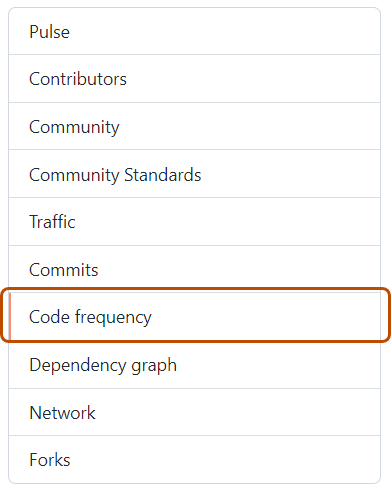This screenshot has height=490, width=391.
Task: Click the Community Standards text
Action: [x=115, y=175]
